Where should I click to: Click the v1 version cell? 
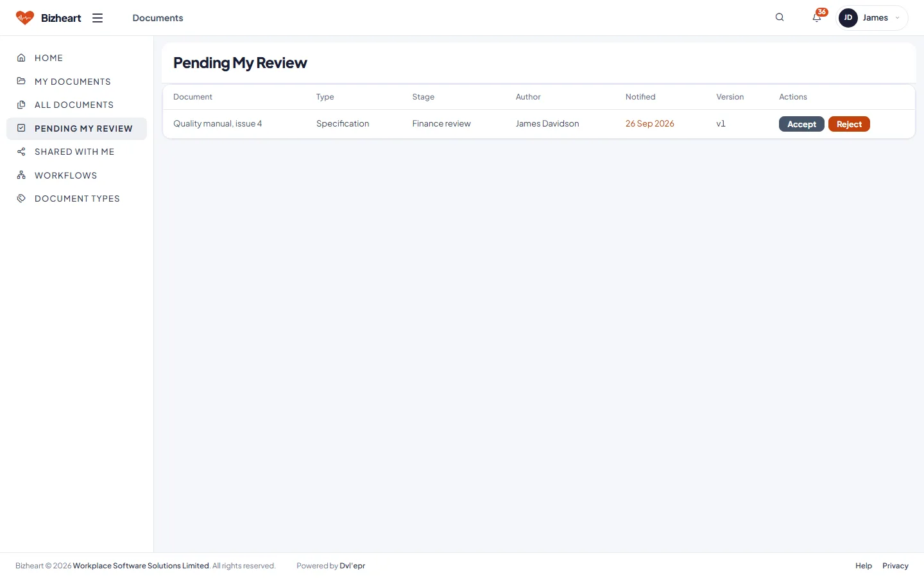coord(721,123)
